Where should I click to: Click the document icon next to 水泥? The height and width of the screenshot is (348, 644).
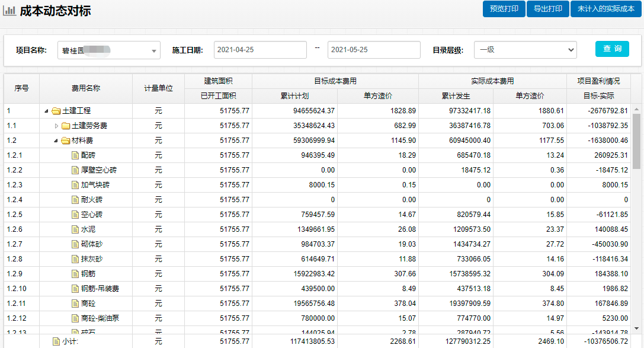[x=75, y=229]
